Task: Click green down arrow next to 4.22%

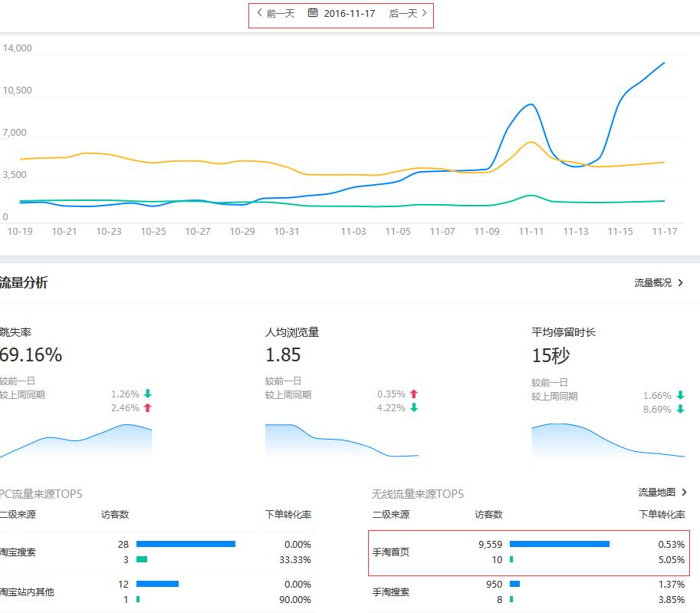Action: [414, 408]
